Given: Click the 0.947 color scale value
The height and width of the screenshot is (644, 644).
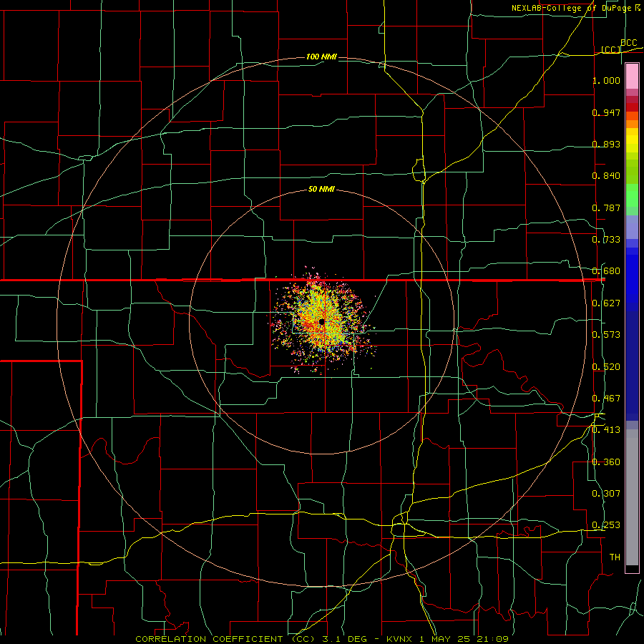Looking at the screenshot, I should point(606,112).
